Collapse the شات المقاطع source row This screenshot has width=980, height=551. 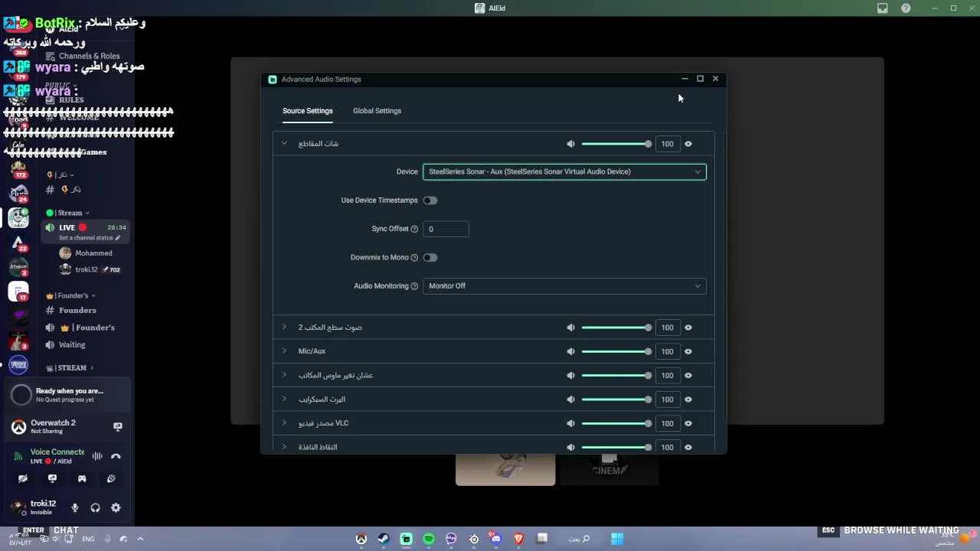point(284,143)
